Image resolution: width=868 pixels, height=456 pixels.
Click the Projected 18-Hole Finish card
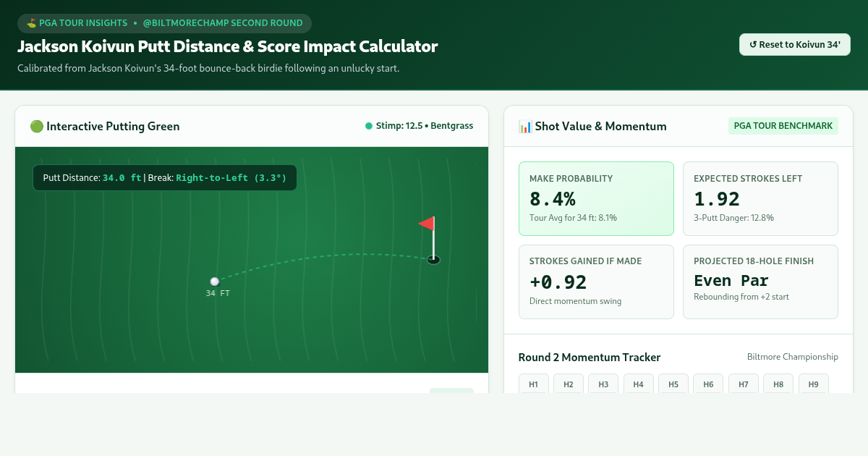tap(760, 282)
